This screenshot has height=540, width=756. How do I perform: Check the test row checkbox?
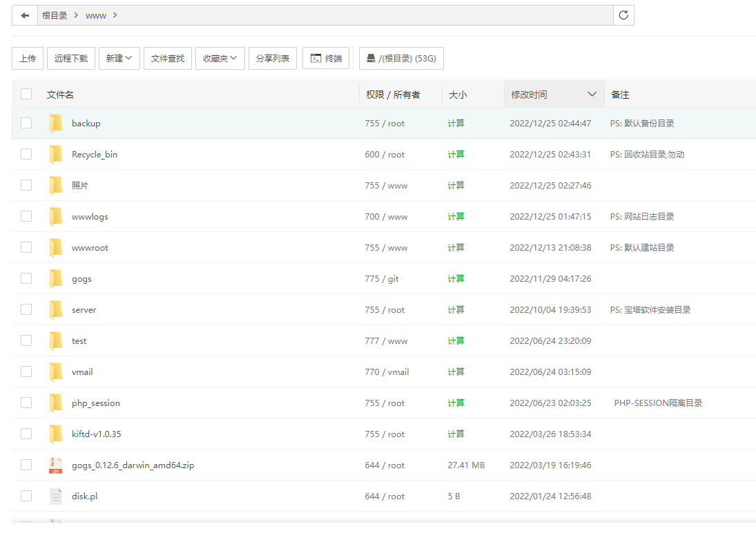pos(26,341)
